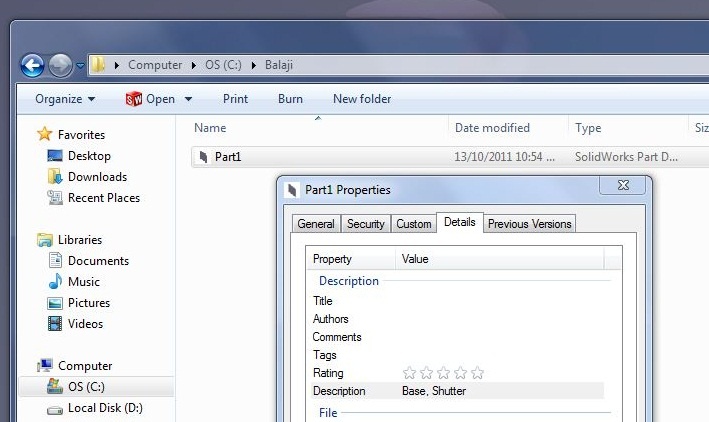The width and height of the screenshot is (709, 422).
Task: Select Computer in the navigation pane
Action: [85, 366]
